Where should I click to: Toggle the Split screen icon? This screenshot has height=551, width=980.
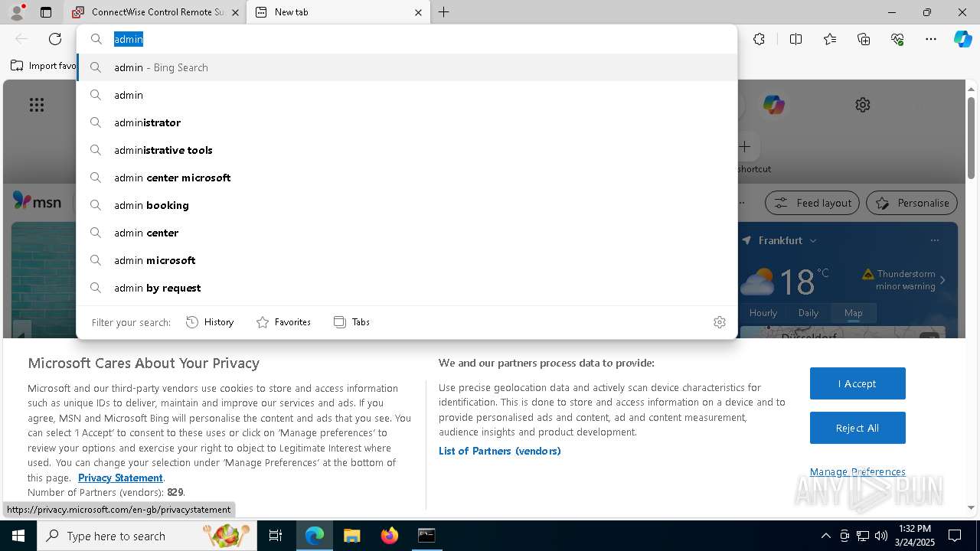click(x=795, y=39)
